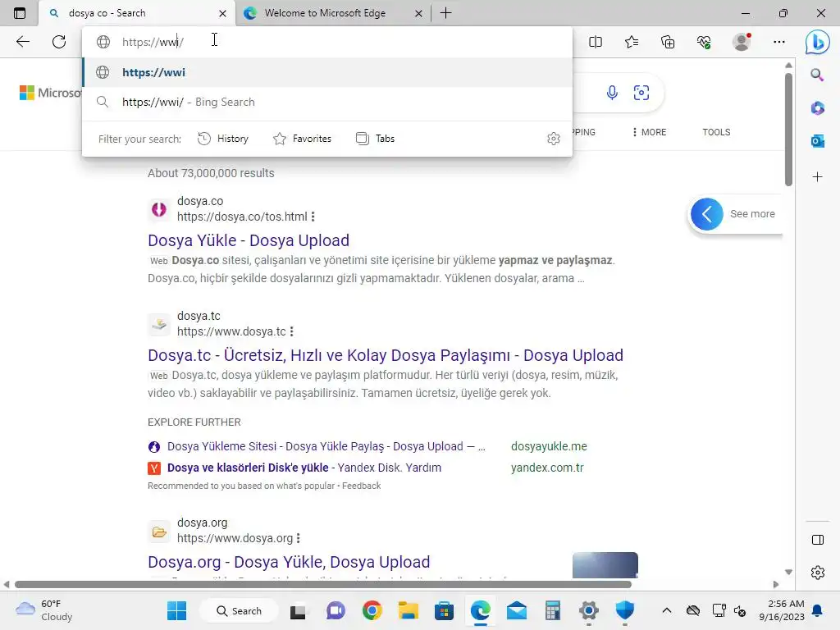Open Dosya.org - Dosya Yükle result
The image size is (840, 630).
point(289,562)
